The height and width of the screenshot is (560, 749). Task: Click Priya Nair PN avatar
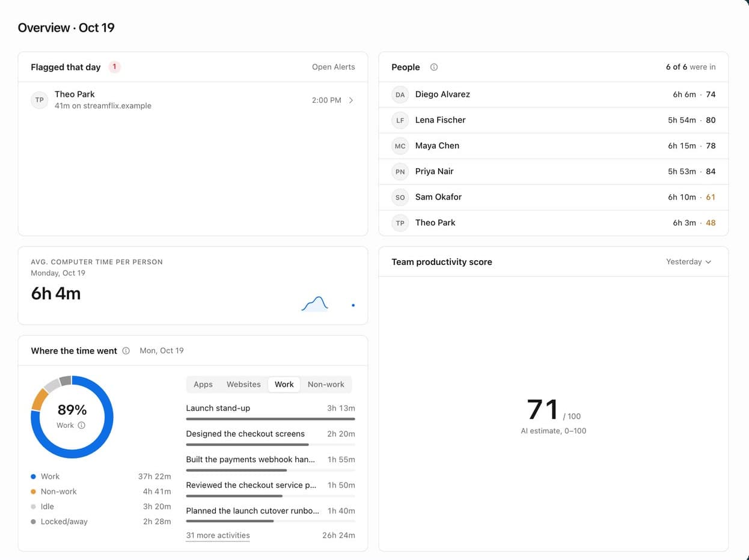tap(400, 171)
